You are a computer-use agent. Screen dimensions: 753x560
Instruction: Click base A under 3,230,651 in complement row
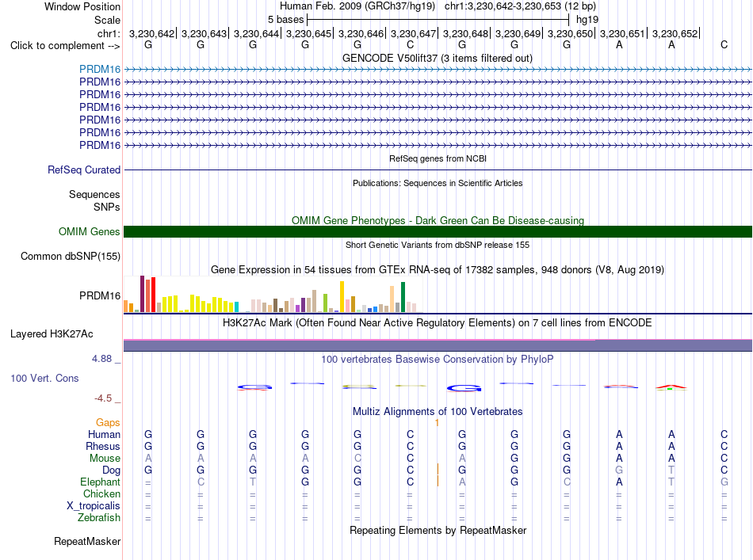[619, 44]
